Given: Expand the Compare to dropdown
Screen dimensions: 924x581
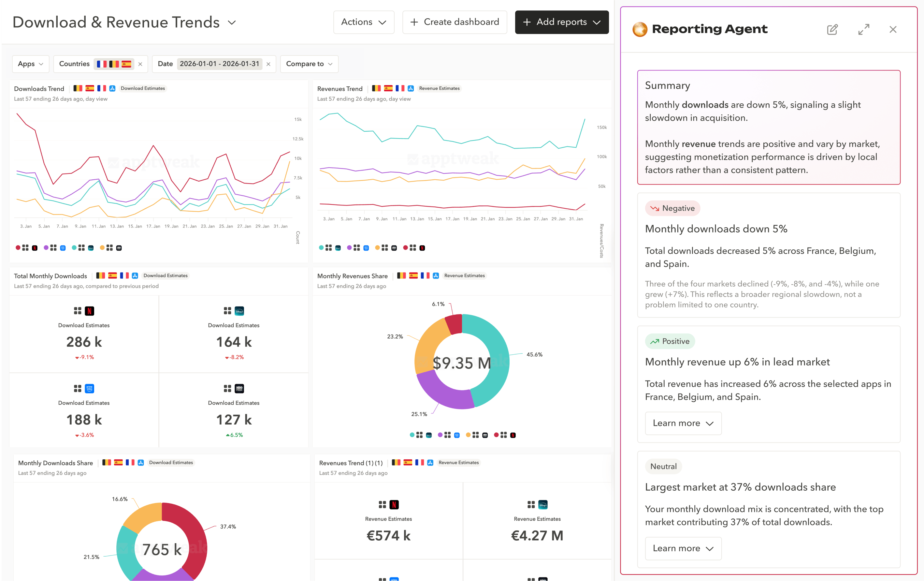Looking at the screenshot, I should click(x=309, y=64).
